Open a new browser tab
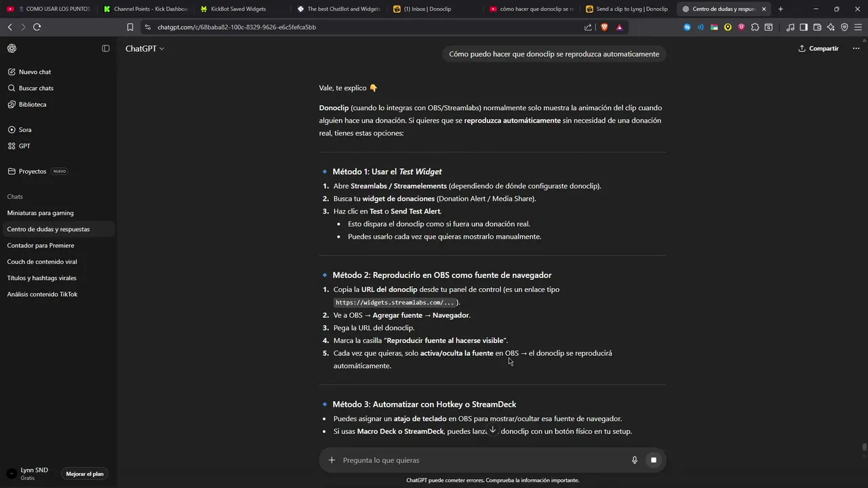868x488 pixels. (781, 9)
